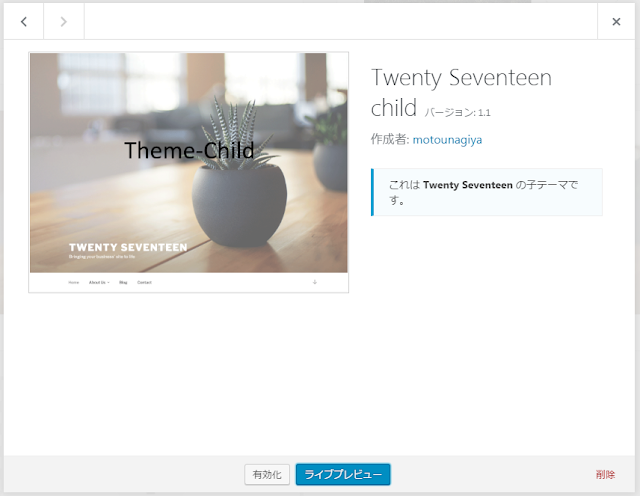Go to the next theme with the right arrow
640x496 pixels.
64,22
